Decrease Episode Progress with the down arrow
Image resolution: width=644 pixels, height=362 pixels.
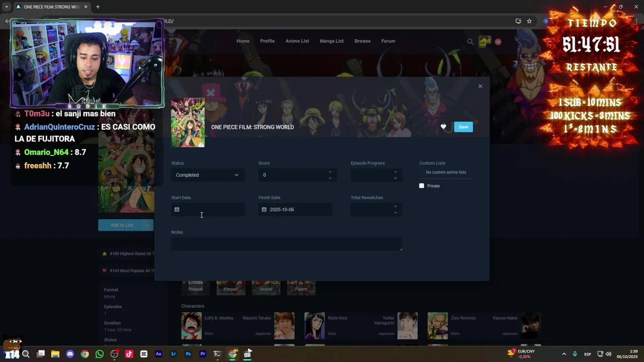point(395,178)
